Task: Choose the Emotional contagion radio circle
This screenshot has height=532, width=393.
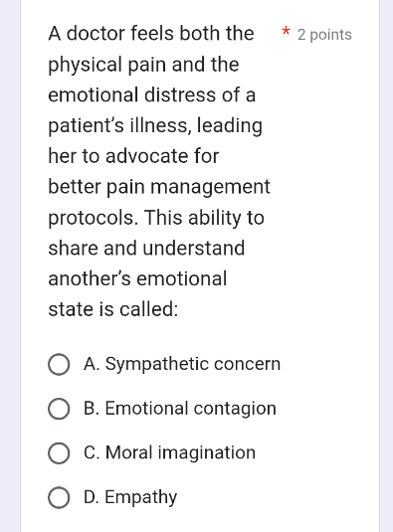Action: click(59, 409)
